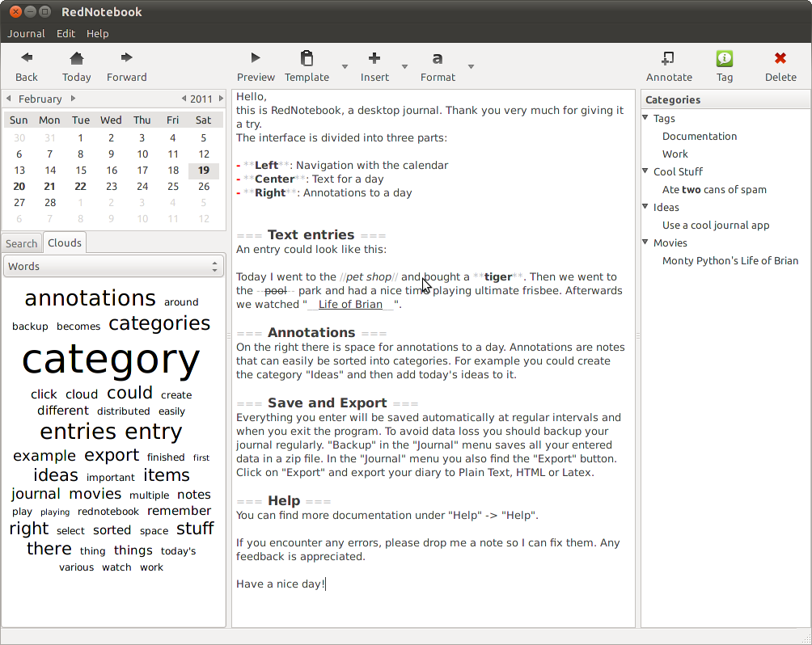
Task: Open Preview mode with play icon
Action: (x=256, y=57)
